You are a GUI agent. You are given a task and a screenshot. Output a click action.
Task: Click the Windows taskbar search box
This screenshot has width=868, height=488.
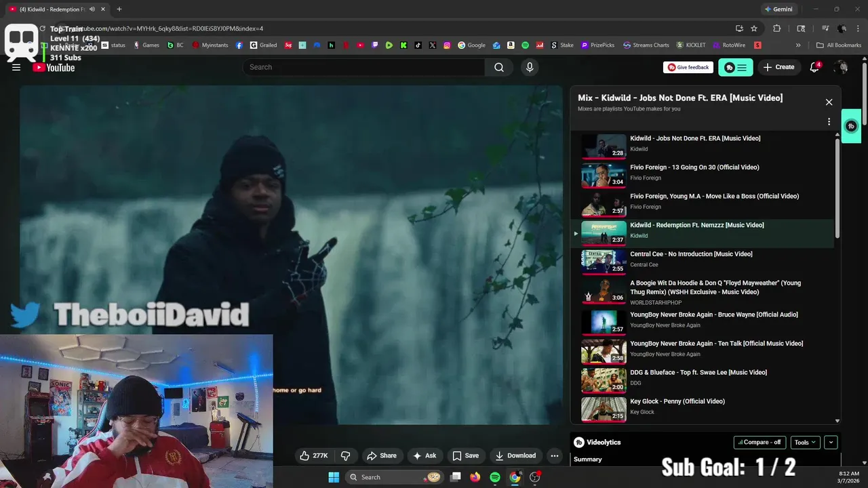[395, 477]
